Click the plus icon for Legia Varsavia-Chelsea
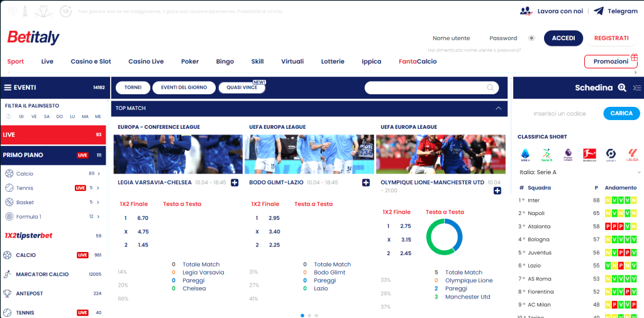This screenshot has height=318, width=644. click(x=235, y=183)
